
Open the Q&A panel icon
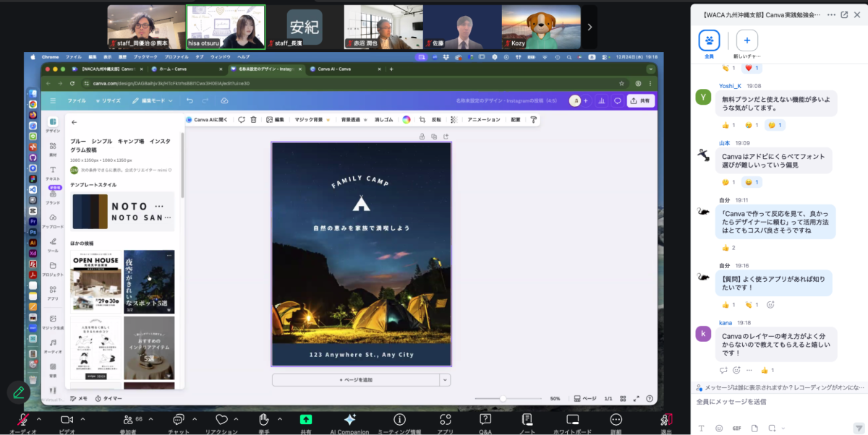click(485, 420)
